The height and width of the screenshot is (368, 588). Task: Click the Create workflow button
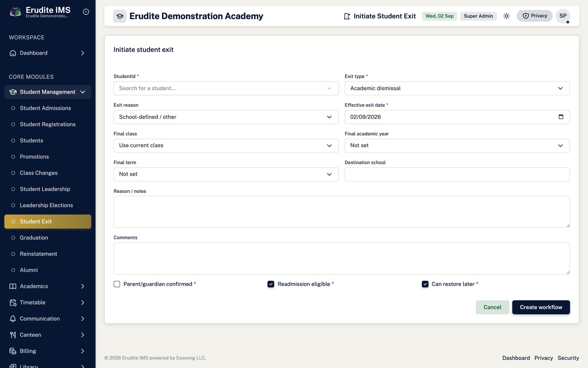541,307
